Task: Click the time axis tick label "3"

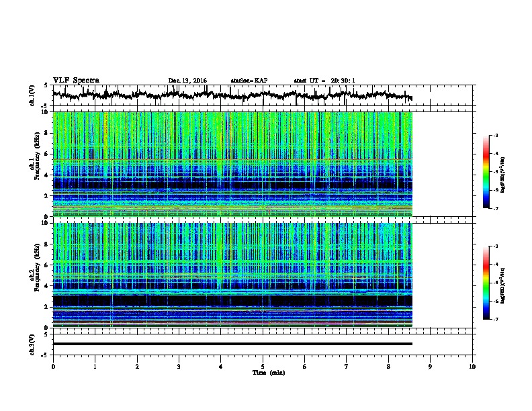Action: click(x=179, y=367)
